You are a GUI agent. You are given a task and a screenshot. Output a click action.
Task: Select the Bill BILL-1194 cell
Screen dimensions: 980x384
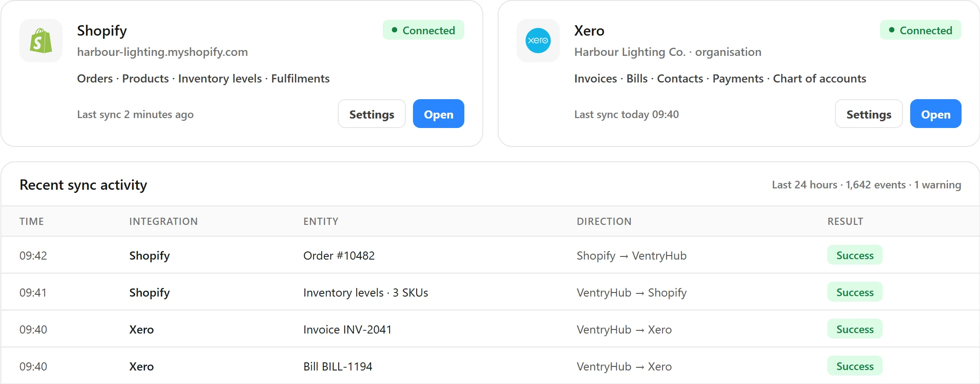point(338,366)
